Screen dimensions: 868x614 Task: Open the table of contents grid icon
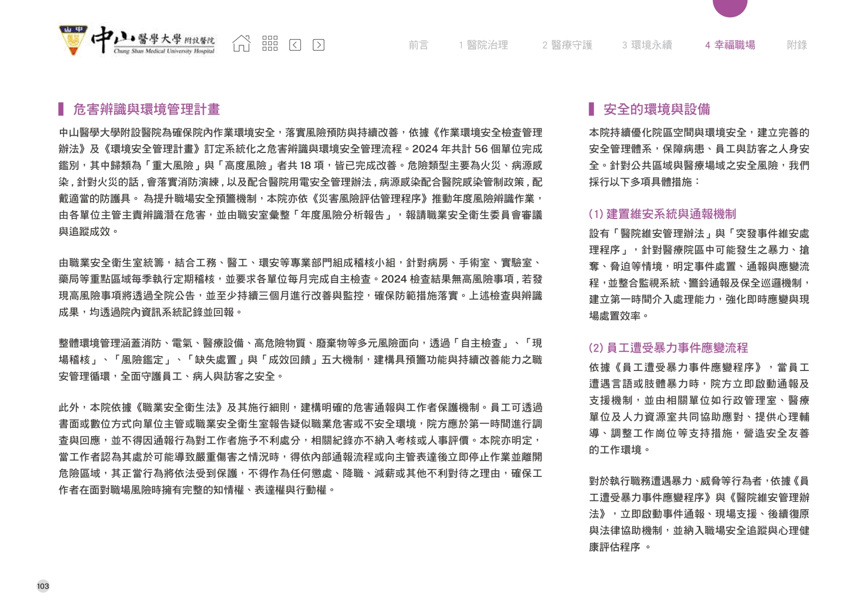[x=270, y=44]
